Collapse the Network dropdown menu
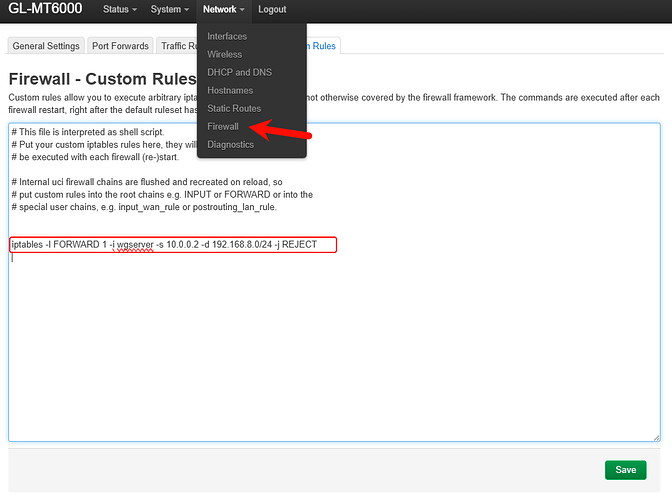This screenshot has width=672, height=500. click(223, 9)
